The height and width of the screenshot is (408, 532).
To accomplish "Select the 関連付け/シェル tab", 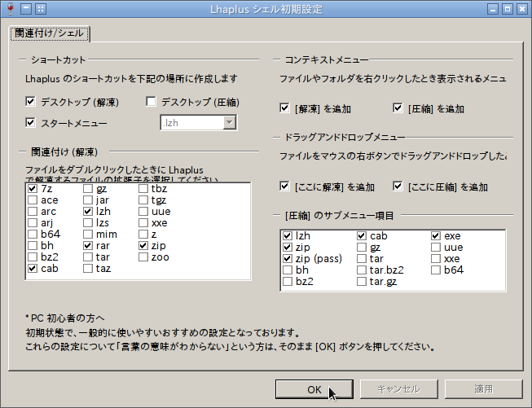I will pos(50,33).
